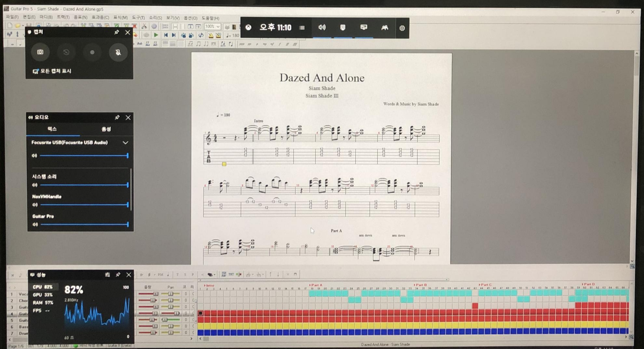Click the Open folder toolbar icon

[x=17, y=25]
